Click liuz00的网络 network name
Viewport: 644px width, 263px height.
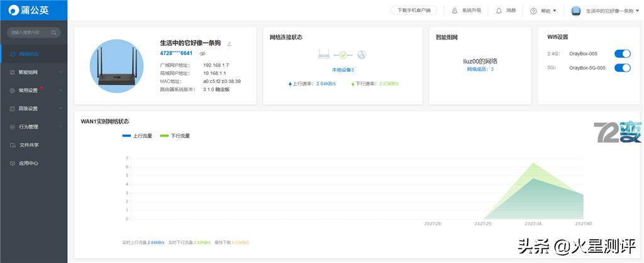(x=480, y=61)
